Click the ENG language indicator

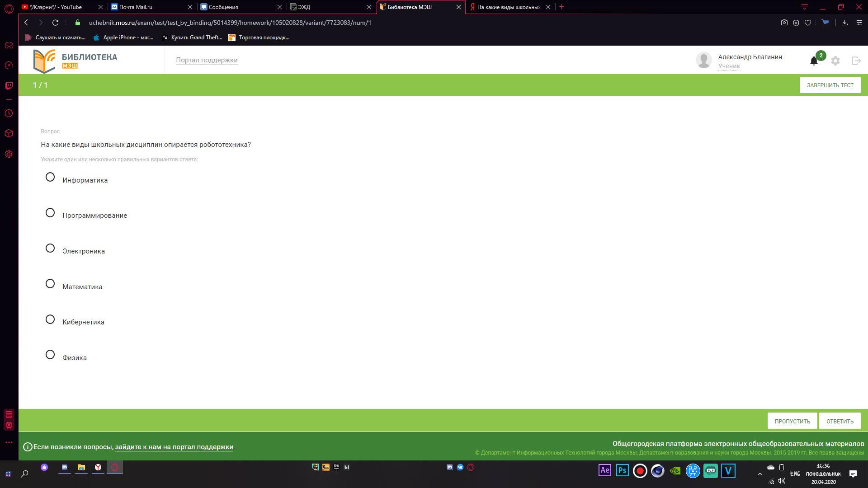click(x=795, y=474)
